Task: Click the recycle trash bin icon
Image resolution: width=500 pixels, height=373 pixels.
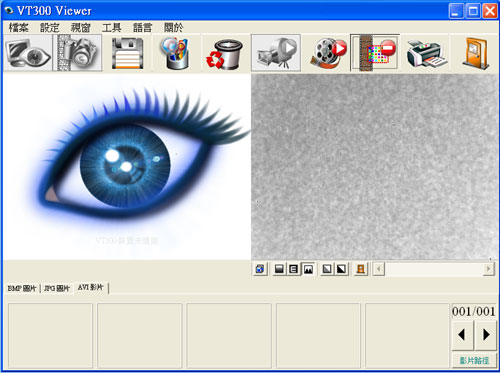Action: click(x=225, y=54)
